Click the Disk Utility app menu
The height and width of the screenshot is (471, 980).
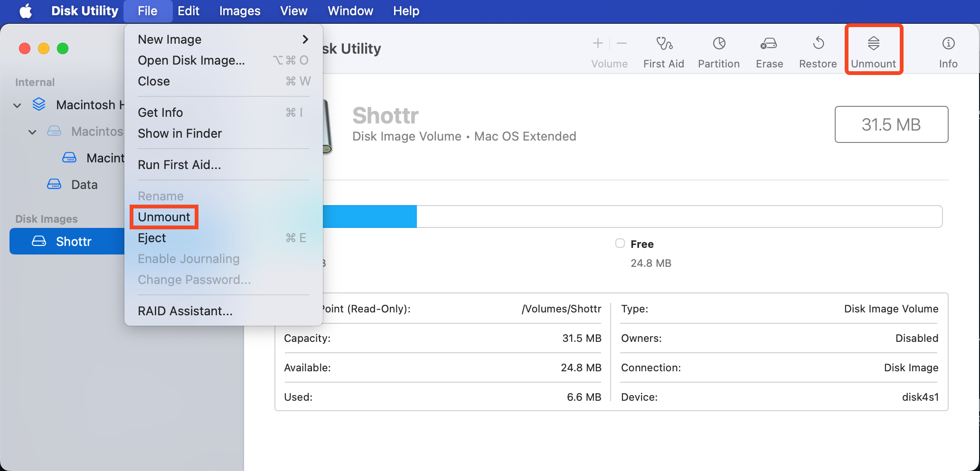click(x=85, y=11)
